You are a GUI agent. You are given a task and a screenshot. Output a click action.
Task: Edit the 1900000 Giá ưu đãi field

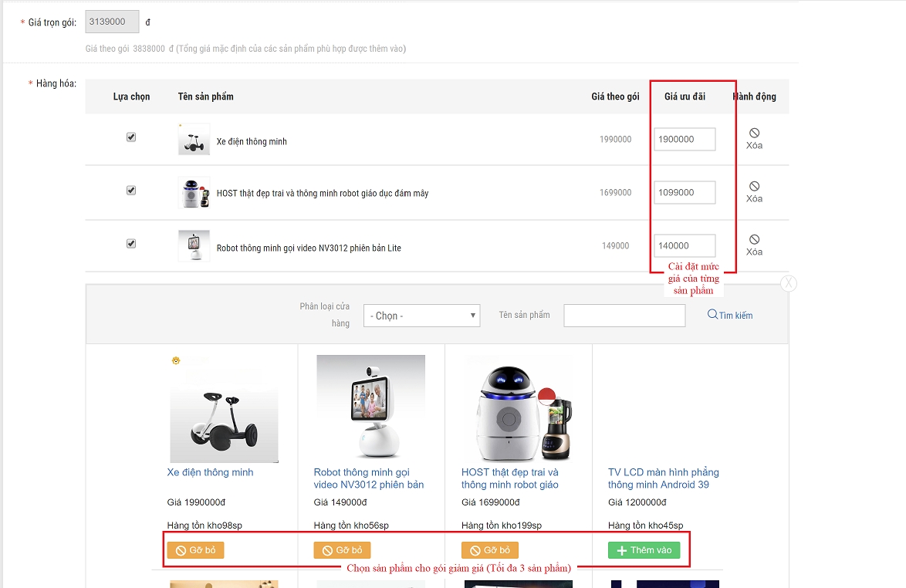coord(685,140)
